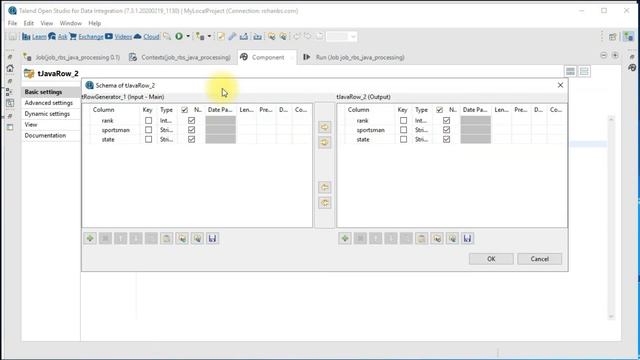Close the Schema of tJavaRow_2 dialog

(560, 85)
